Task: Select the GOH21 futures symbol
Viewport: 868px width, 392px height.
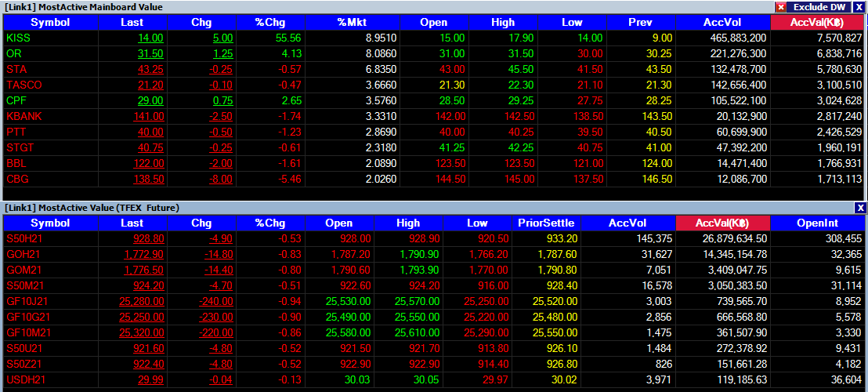Action: 23,254
